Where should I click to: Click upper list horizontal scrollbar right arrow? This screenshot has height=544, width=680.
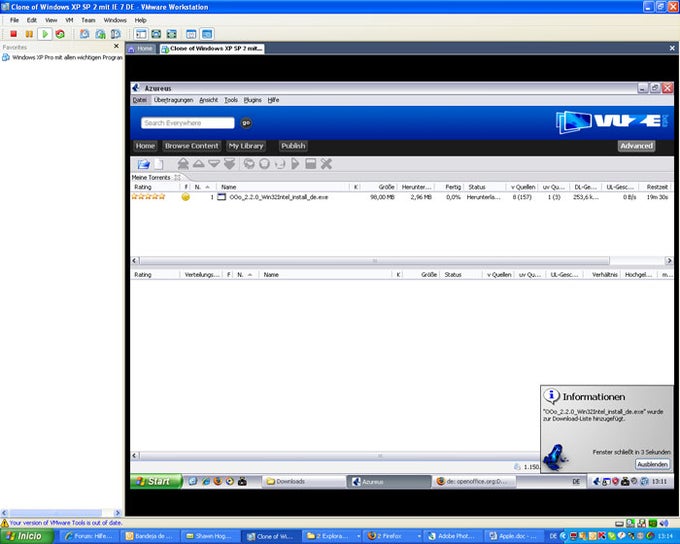click(669, 261)
